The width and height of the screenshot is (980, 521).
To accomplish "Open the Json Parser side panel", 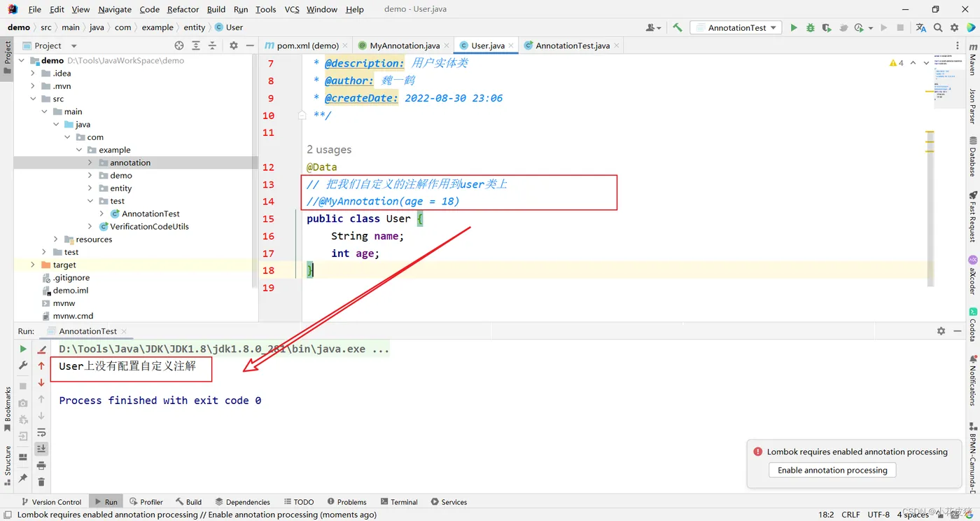I will 973,106.
